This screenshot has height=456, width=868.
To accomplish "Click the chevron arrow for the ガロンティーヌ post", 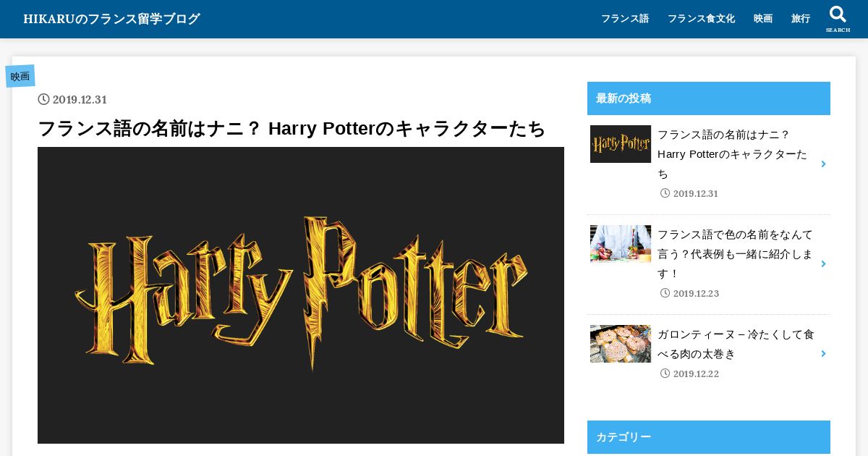I will click(x=823, y=354).
